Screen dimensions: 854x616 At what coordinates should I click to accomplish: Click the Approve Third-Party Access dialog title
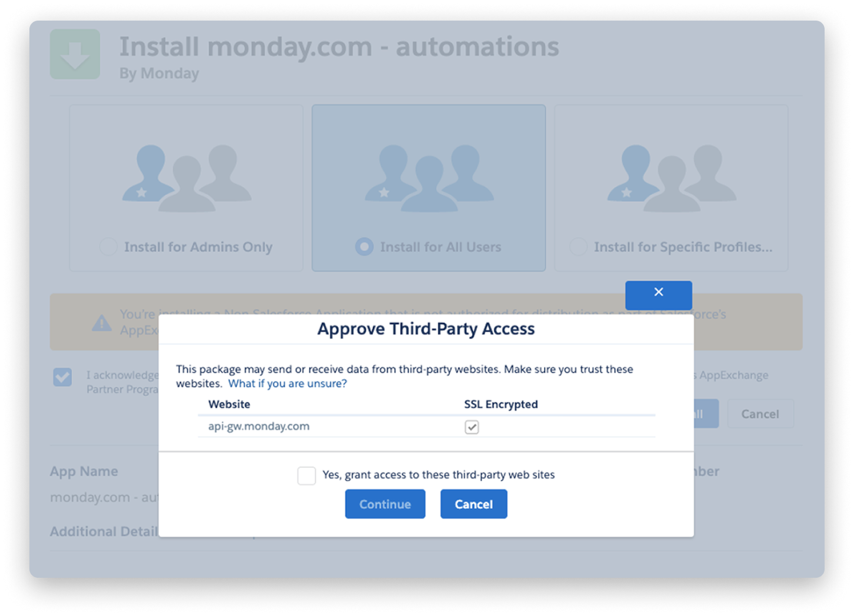click(x=426, y=329)
